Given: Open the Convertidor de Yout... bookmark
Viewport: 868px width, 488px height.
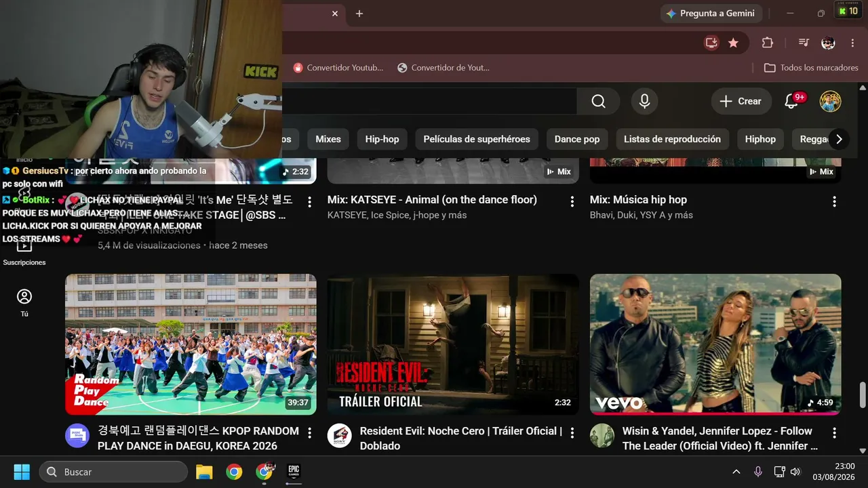Looking at the screenshot, I should tap(443, 68).
